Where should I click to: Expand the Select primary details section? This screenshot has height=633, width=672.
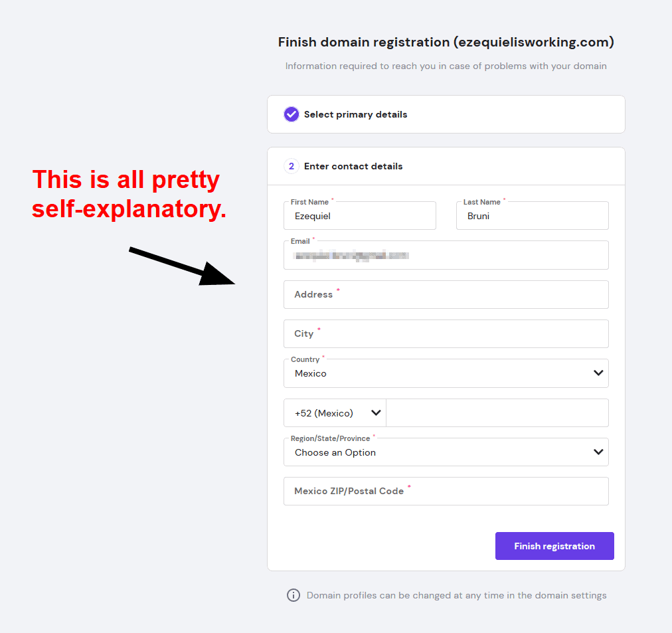(446, 114)
